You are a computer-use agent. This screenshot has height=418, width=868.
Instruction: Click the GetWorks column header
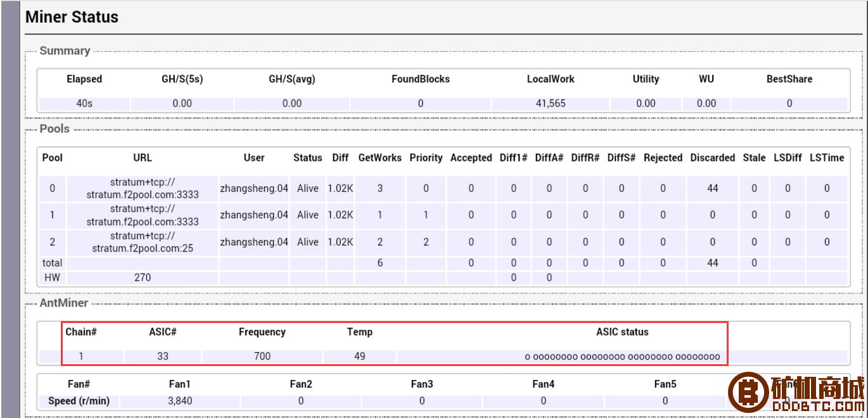(x=380, y=158)
